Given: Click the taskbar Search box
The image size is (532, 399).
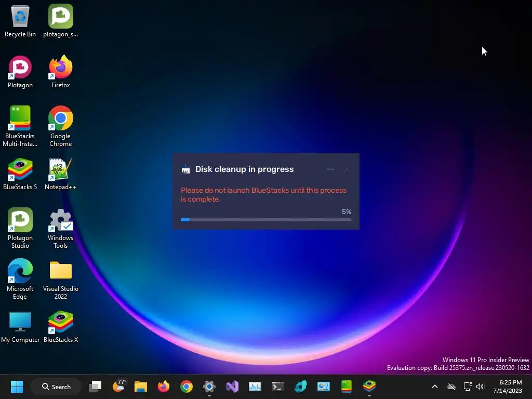Looking at the screenshot, I should pos(56,387).
